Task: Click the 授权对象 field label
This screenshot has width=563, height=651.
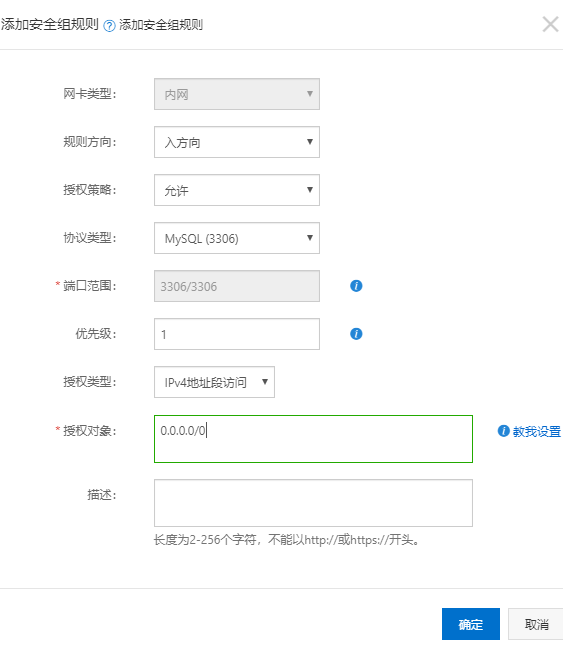Action: click(x=89, y=431)
